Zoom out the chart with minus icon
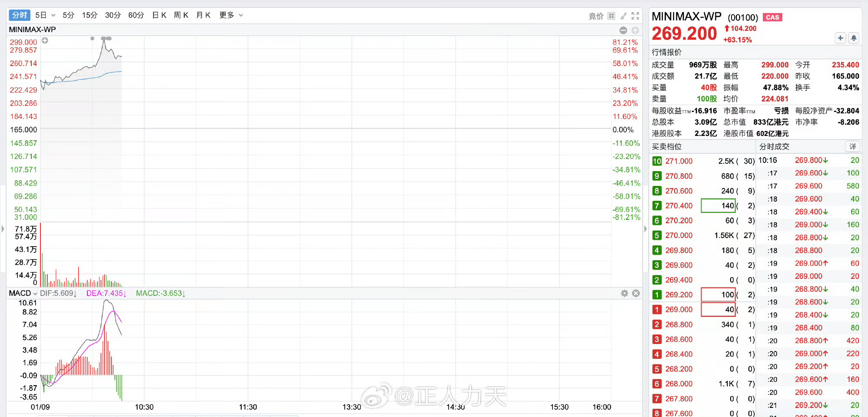The image size is (868, 417). pyautogui.click(x=623, y=30)
